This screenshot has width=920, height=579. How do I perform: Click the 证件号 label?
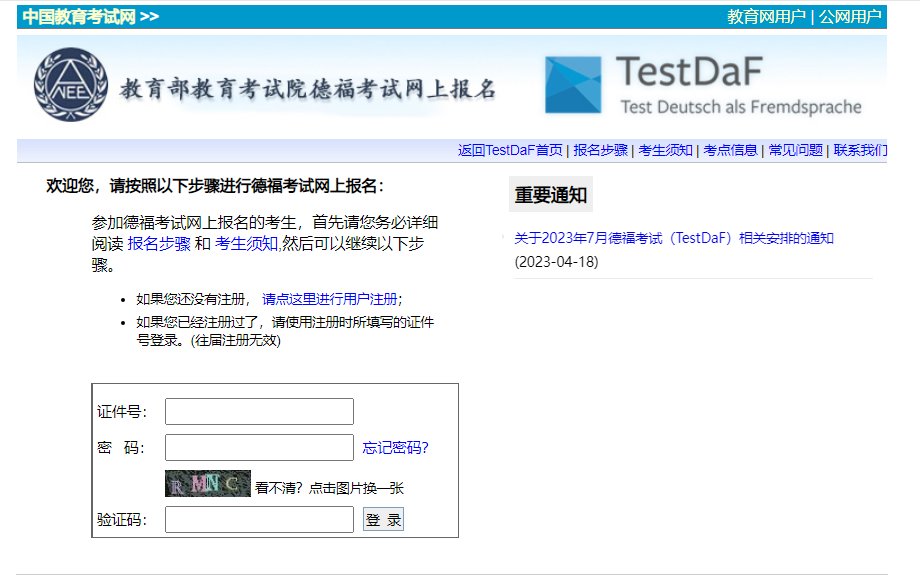[121, 412]
